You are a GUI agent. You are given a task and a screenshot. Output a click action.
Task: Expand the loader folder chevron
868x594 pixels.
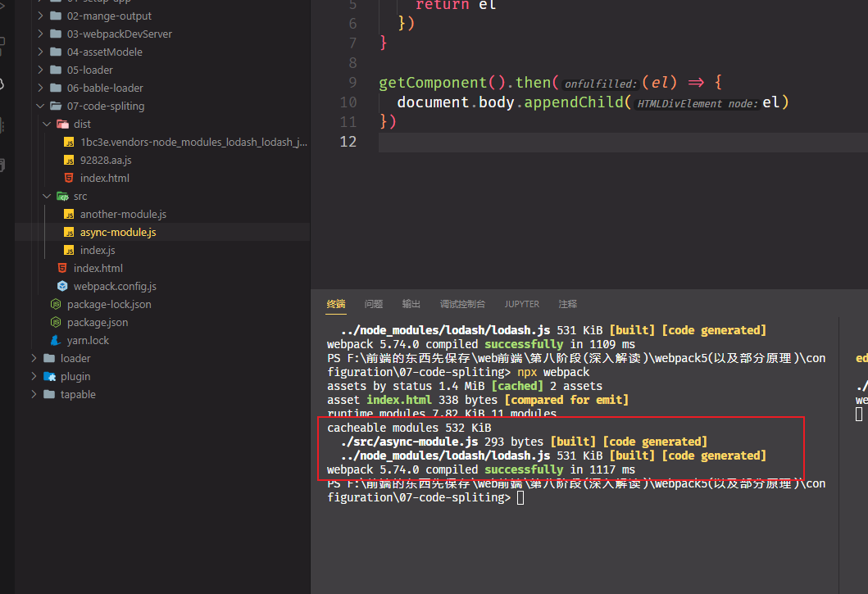[x=34, y=358]
